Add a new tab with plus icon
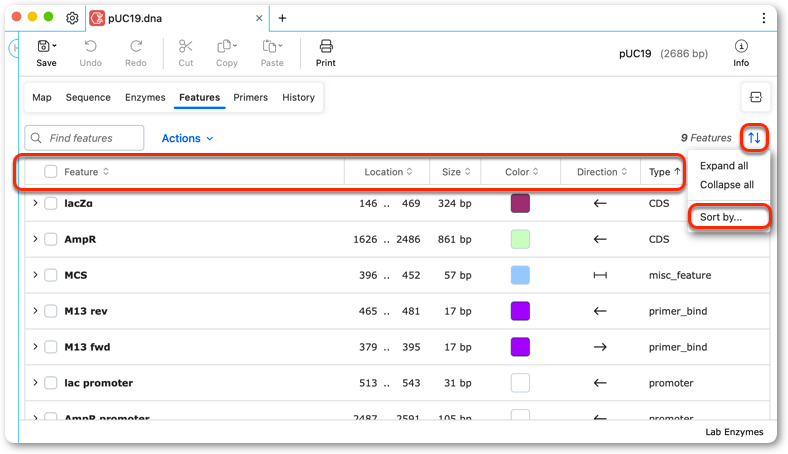 point(282,18)
